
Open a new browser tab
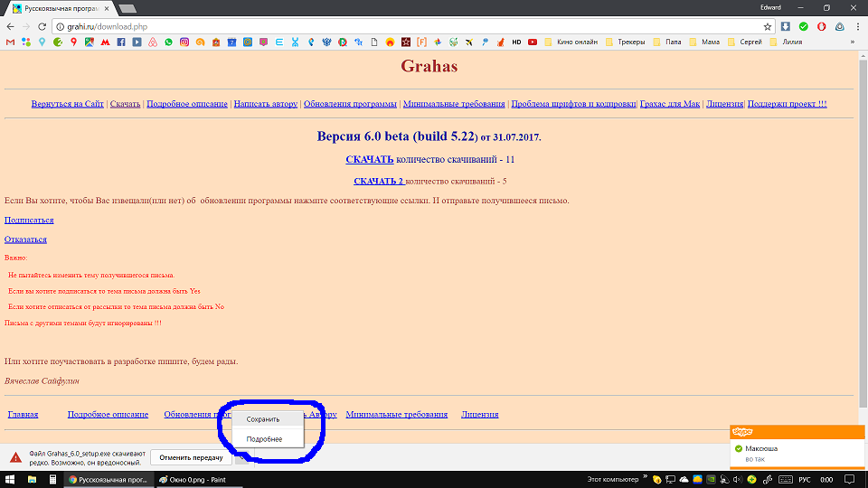pos(127,9)
